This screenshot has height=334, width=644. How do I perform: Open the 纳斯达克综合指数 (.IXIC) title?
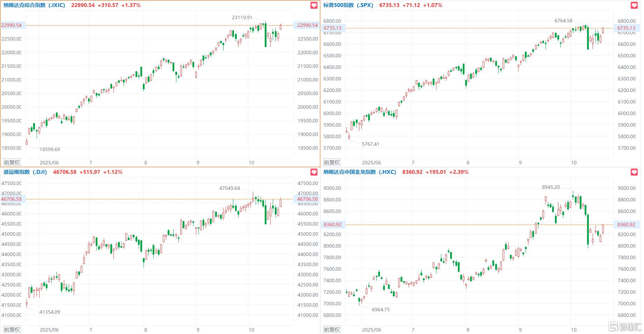pyautogui.click(x=34, y=5)
